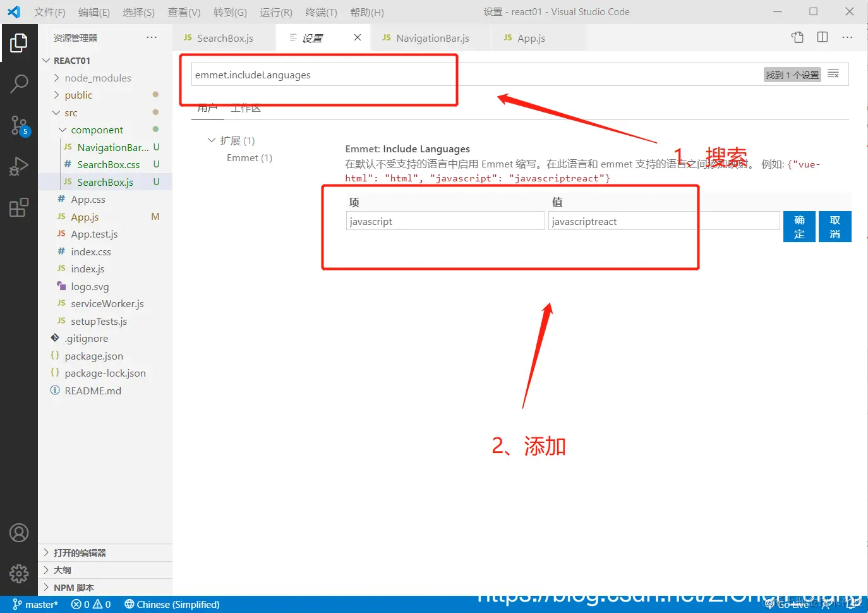
Task: Open the 编辑(E) menu
Action: (x=94, y=12)
